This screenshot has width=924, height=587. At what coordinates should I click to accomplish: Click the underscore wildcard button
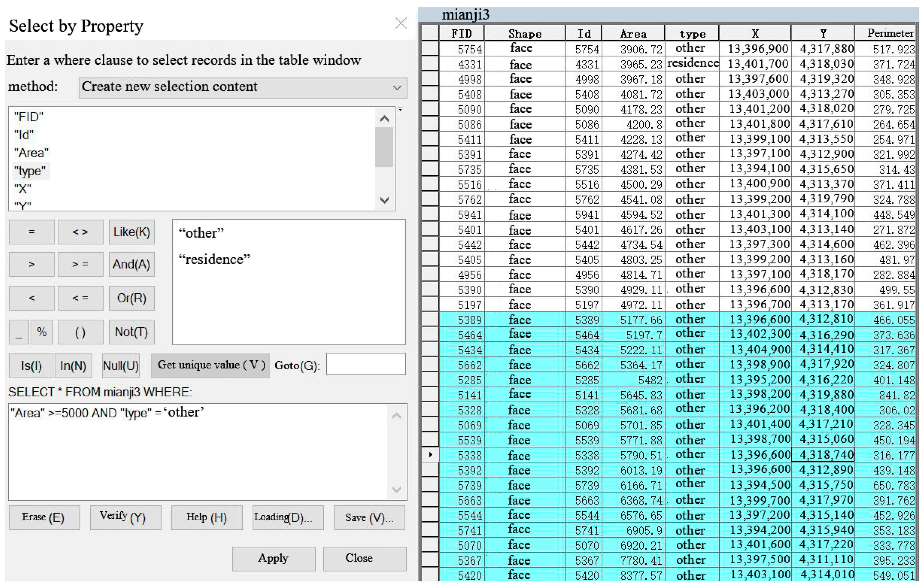point(19,332)
